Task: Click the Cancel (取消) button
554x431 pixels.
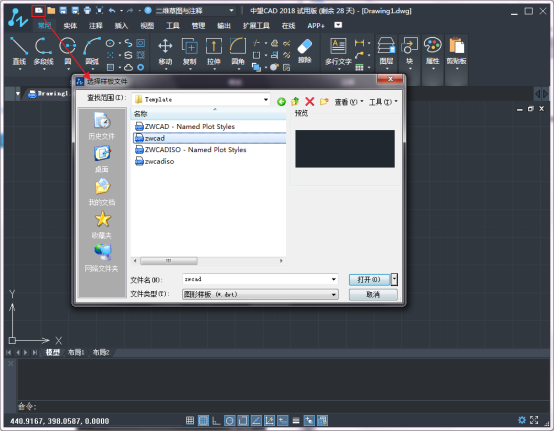Action: [373, 294]
